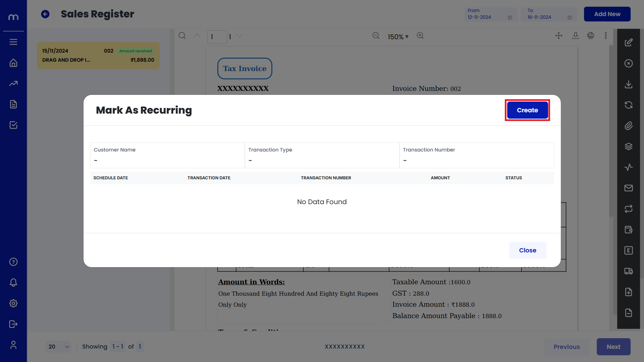Viewport: 644px width, 362px height.
Task: Click the STATUS column header
Action: point(514,178)
